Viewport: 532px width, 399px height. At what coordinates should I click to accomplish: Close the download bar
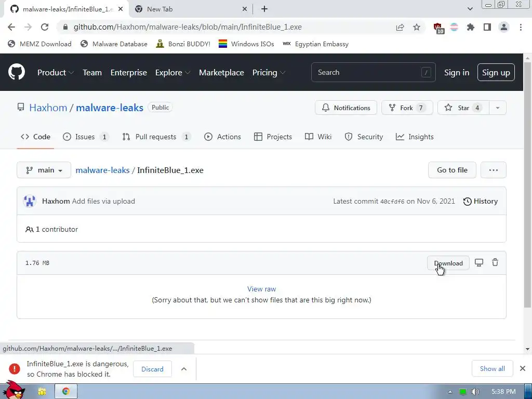pyautogui.click(x=523, y=368)
